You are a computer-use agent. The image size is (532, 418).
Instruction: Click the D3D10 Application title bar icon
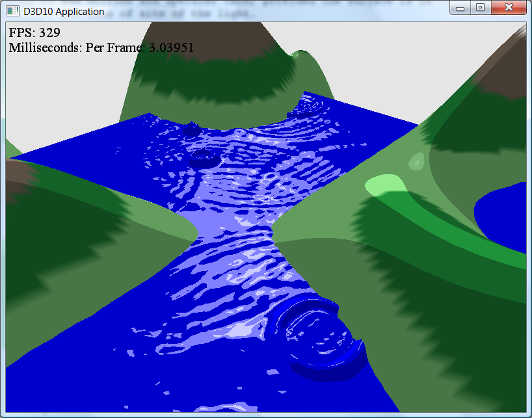(x=12, y=11)
